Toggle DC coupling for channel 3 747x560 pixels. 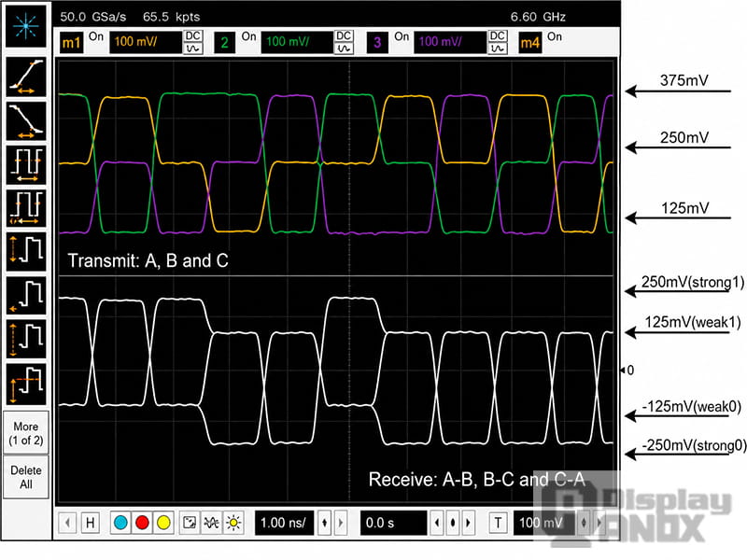coord(498,36)
